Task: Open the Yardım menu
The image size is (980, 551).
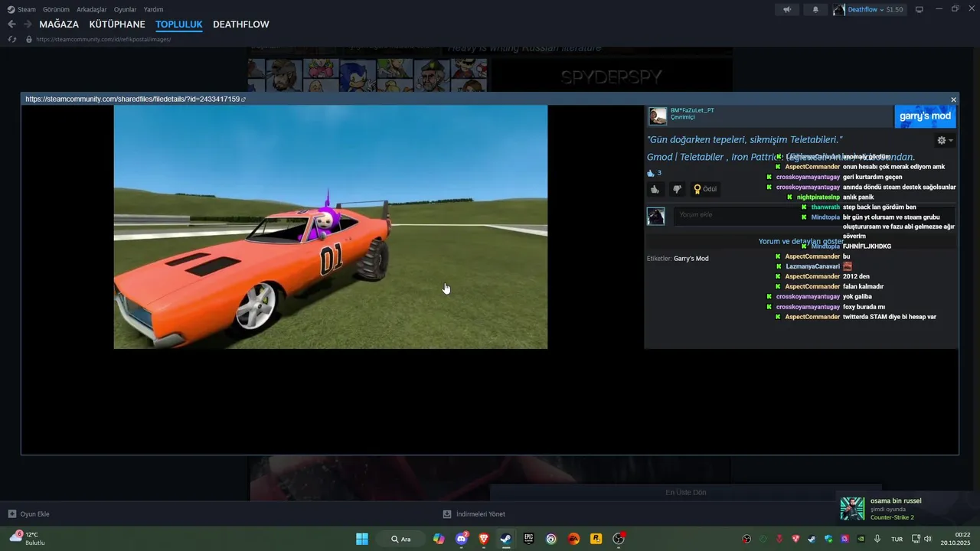Action: click(153, 9)
